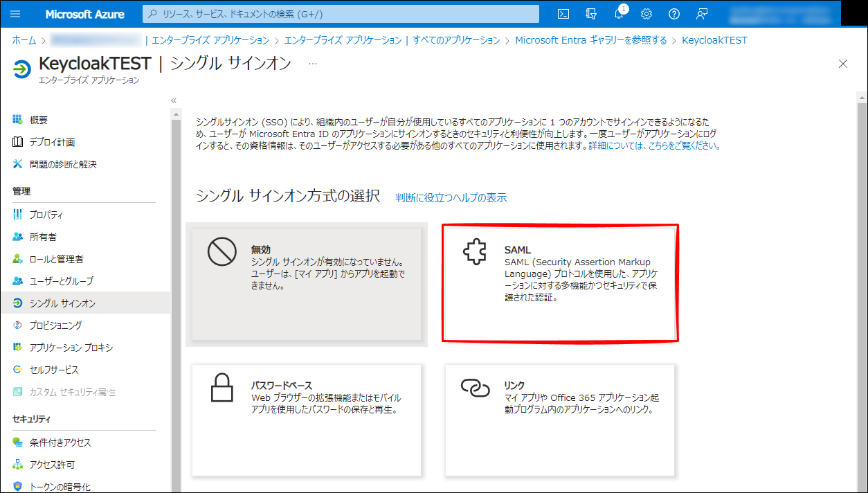Open the Cloud Shell icon in header
Image resolution: width=868 pixels, height=493 pixels.
point(564,14)
